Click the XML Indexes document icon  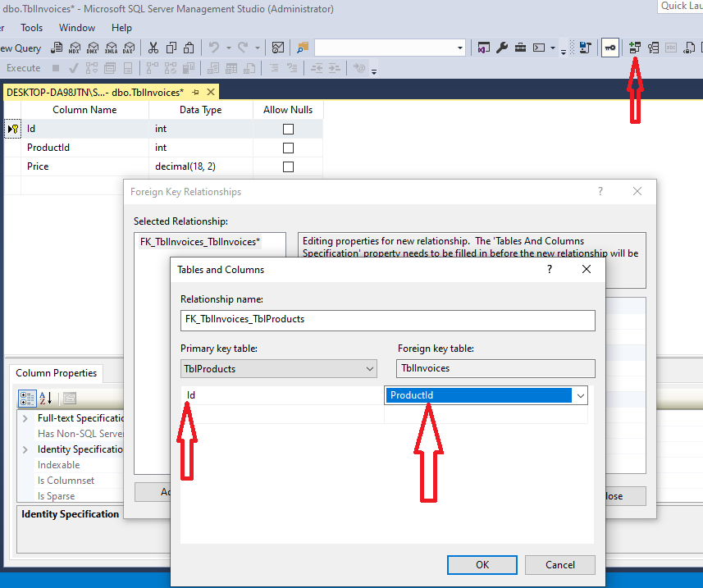689,48
